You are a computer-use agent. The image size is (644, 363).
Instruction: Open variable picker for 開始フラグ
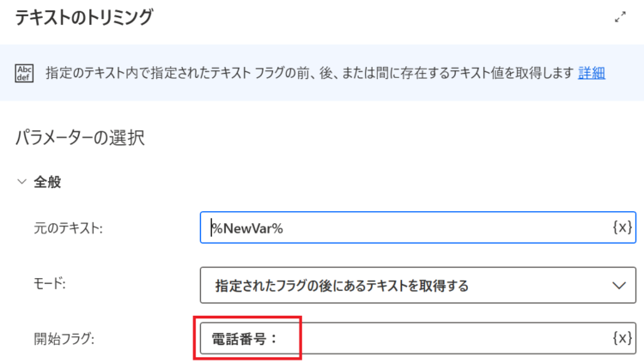(623, 338)
